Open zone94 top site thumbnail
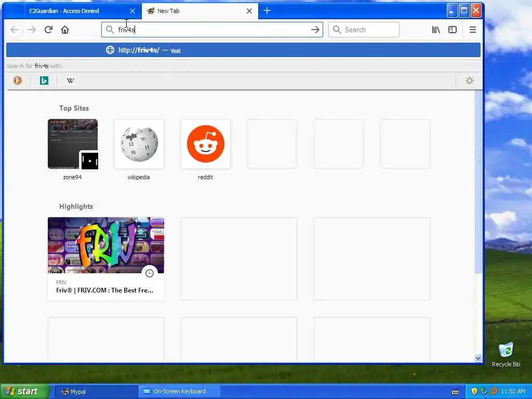Viewport: 532px width, 399px height. point(73,144)
